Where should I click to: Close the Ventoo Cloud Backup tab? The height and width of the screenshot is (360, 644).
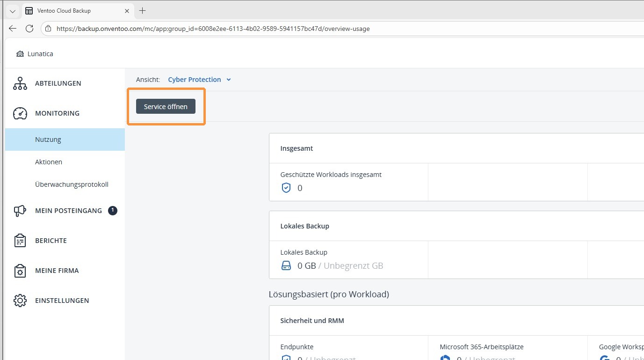127,10
